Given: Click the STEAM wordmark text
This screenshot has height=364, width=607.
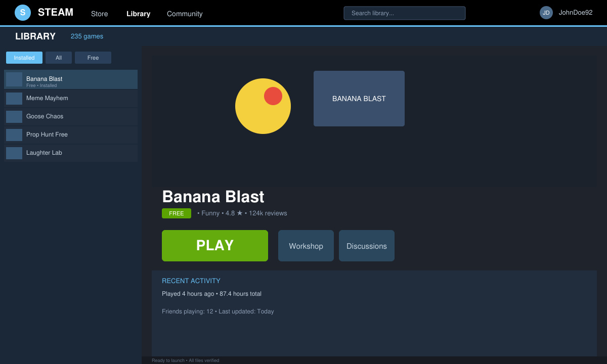Looking at the screenshot, I should [x=56, y=13].
